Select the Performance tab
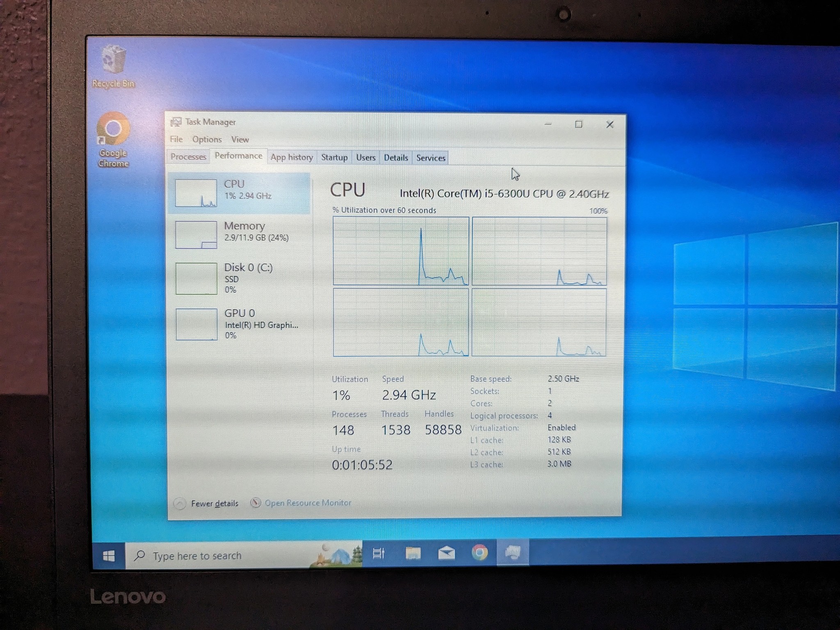This screenshot has height=630, width=840. pos(239,156)
